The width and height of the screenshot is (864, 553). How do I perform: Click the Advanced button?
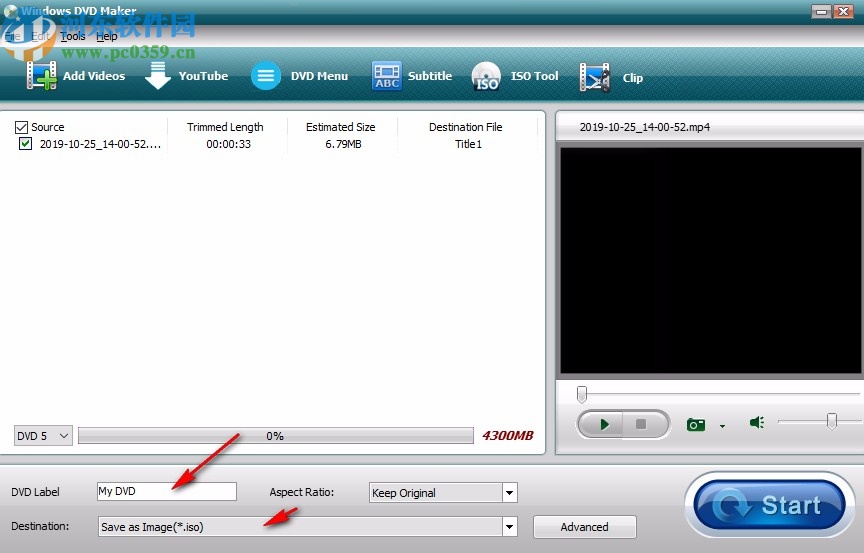(x=585, y=527)
